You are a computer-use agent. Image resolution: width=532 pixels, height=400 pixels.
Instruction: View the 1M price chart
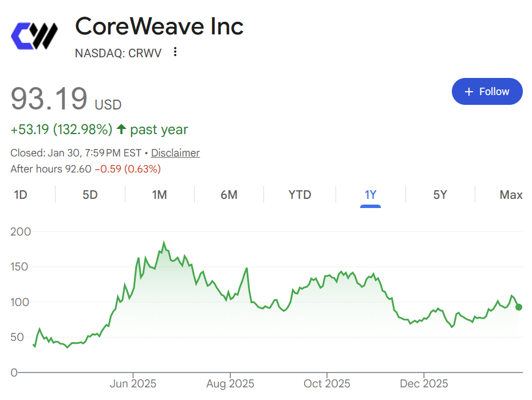(159, 195)
